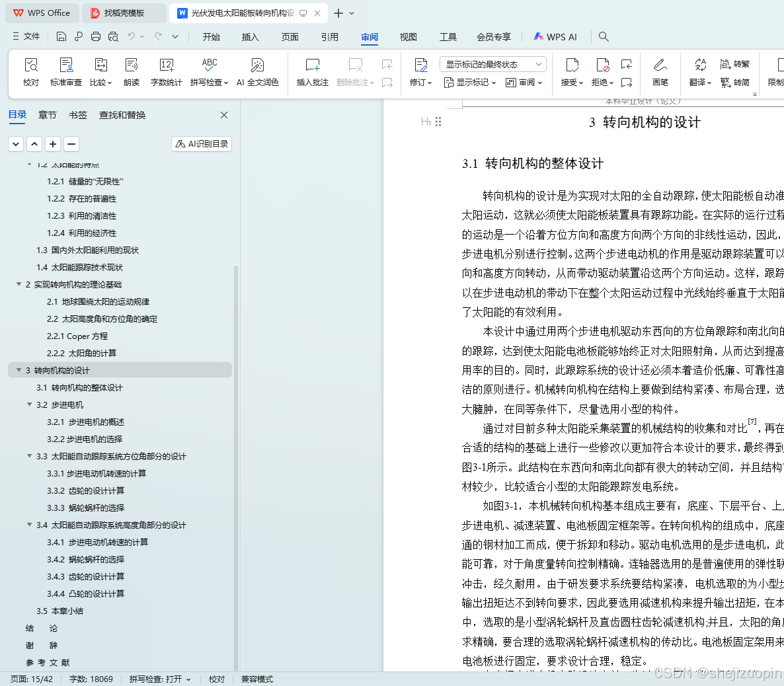Viewport: 784px width, 686px height.
Task: Click the 朗读 read aloud icon
Action: [x=132, y=73]
